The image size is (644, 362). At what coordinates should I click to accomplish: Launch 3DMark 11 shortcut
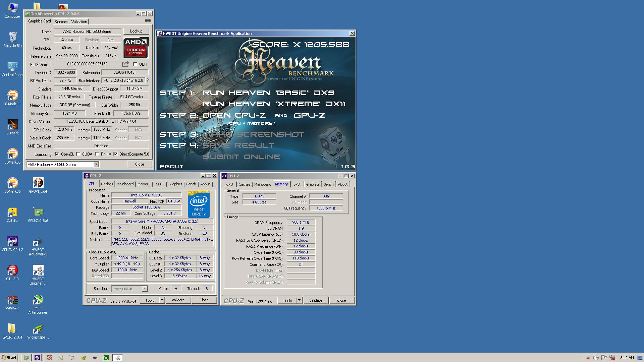tap(12, 98)
